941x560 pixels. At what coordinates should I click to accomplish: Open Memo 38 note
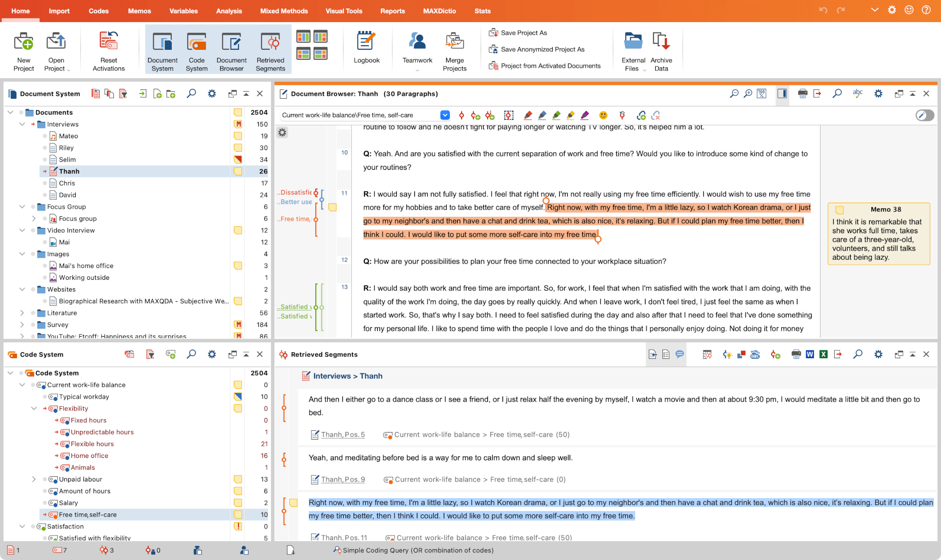click(878, 234)
